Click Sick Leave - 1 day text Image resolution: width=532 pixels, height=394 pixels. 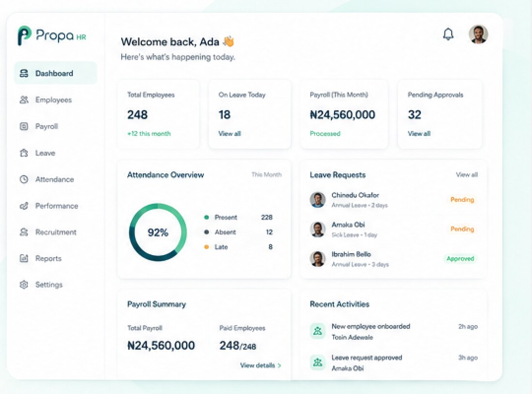(354, 235)
